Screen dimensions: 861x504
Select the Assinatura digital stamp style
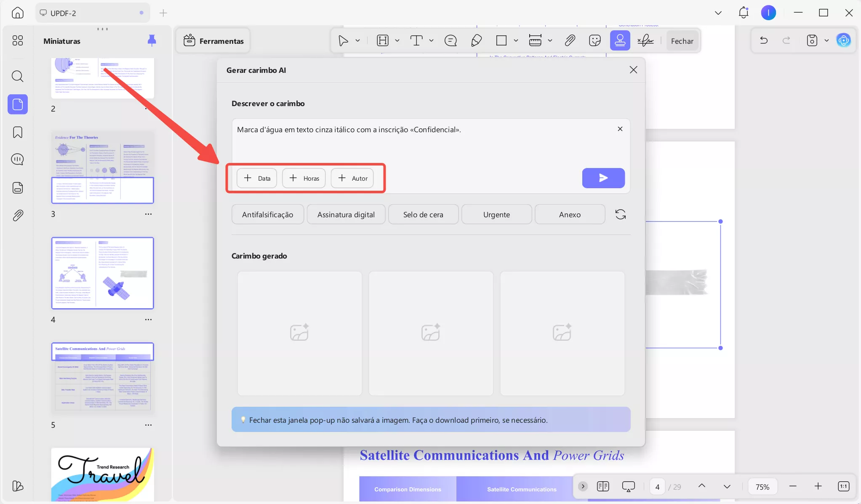[x=346, y=214]
